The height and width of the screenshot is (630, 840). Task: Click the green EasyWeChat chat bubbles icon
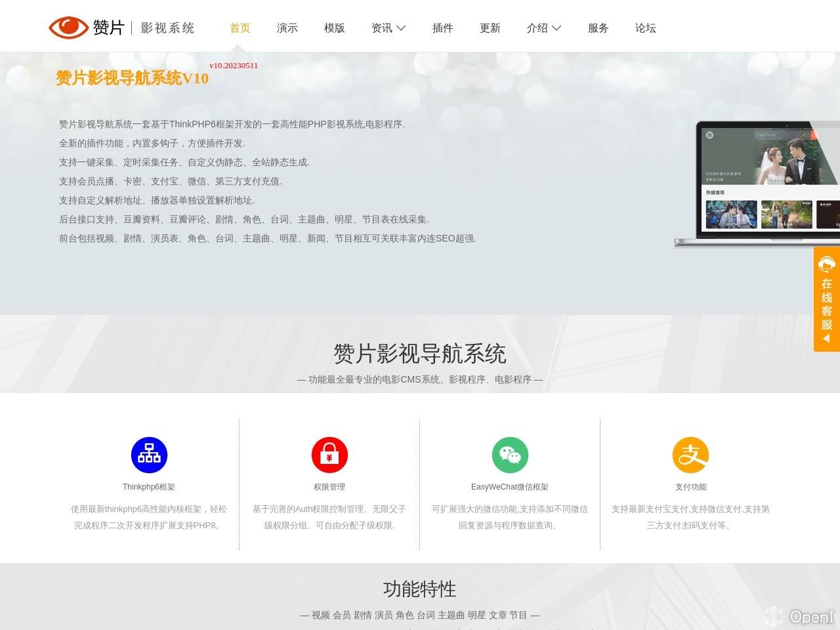(511, 455)
